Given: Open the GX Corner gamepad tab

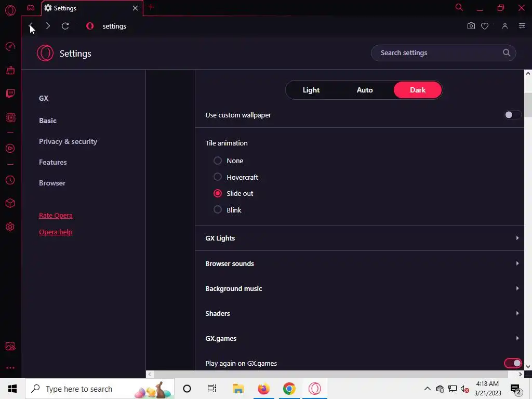Looking at the screenshot, I should [x=31, y=8].
